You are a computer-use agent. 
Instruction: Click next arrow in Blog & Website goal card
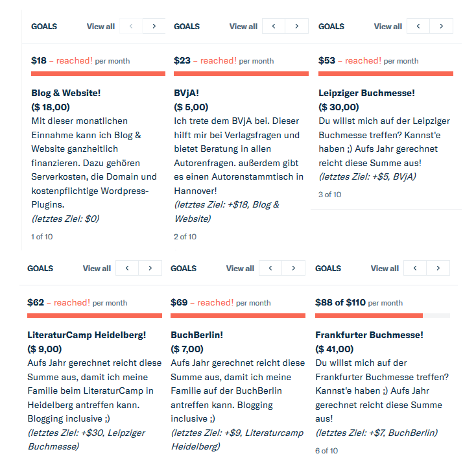click(154, 27)
